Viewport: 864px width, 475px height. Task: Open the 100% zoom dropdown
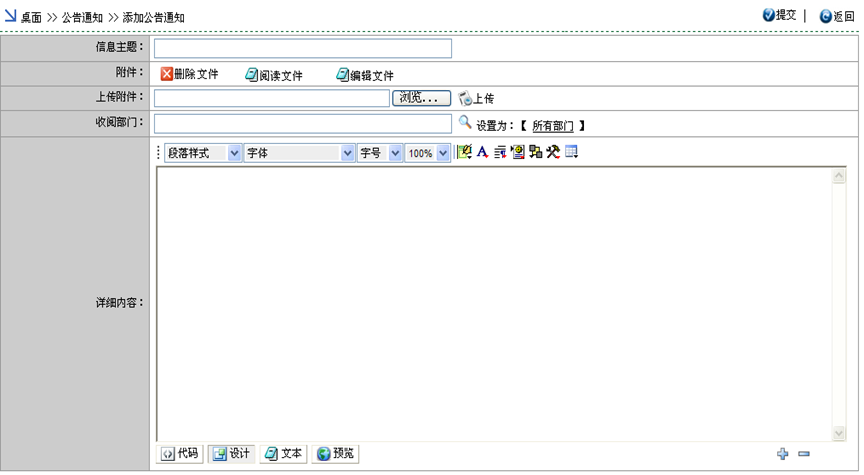pyautogui.click(x=428, y=153)
